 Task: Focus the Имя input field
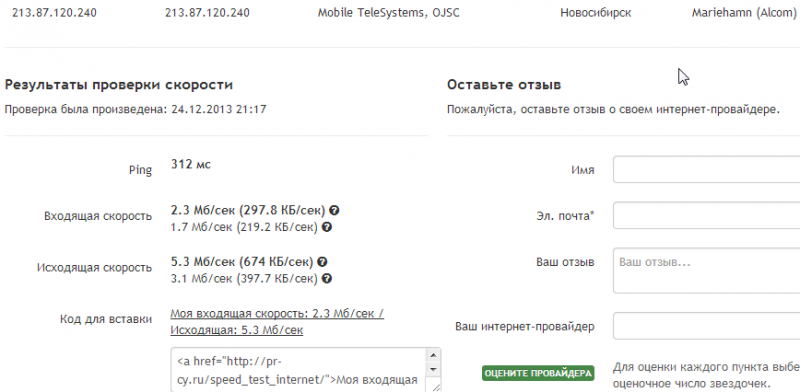(x=706, y=169)
